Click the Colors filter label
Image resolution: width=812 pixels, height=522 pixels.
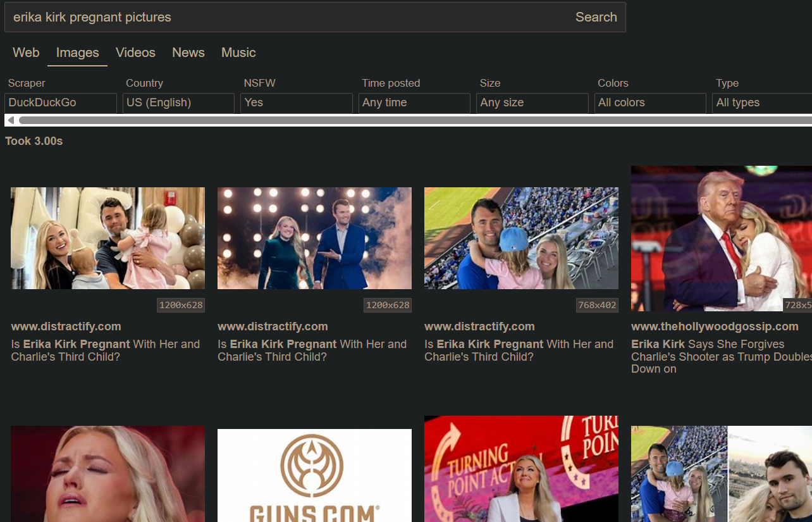[x=613, y=83]
